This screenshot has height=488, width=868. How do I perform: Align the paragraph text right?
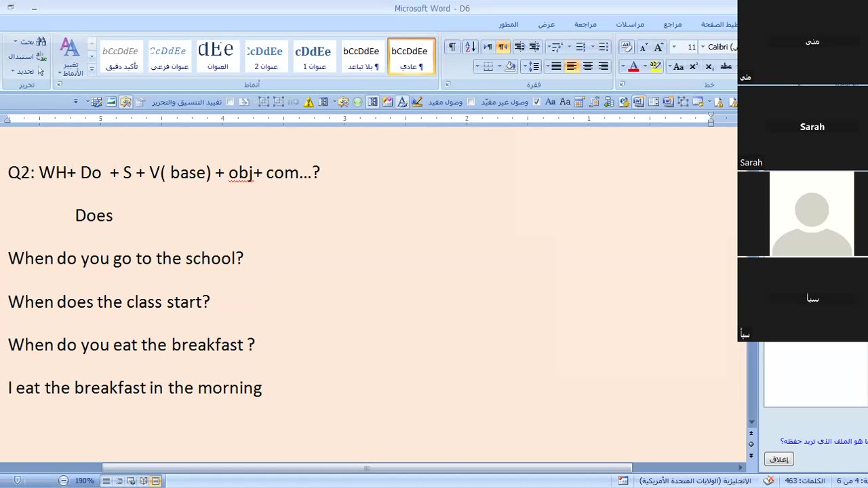click(x=603, y=66)
